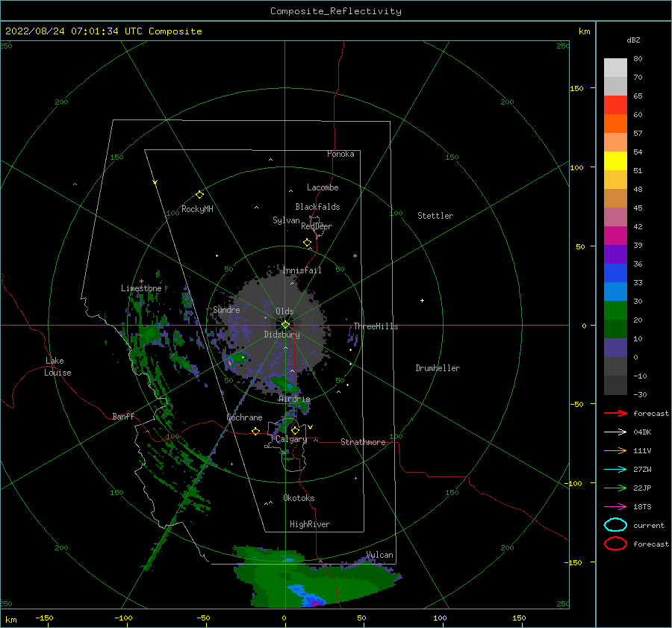This screenshot has width=672, height=628.
Task: Select the white 04DK arrow legend entry
Action: click(x=615, y=432)
